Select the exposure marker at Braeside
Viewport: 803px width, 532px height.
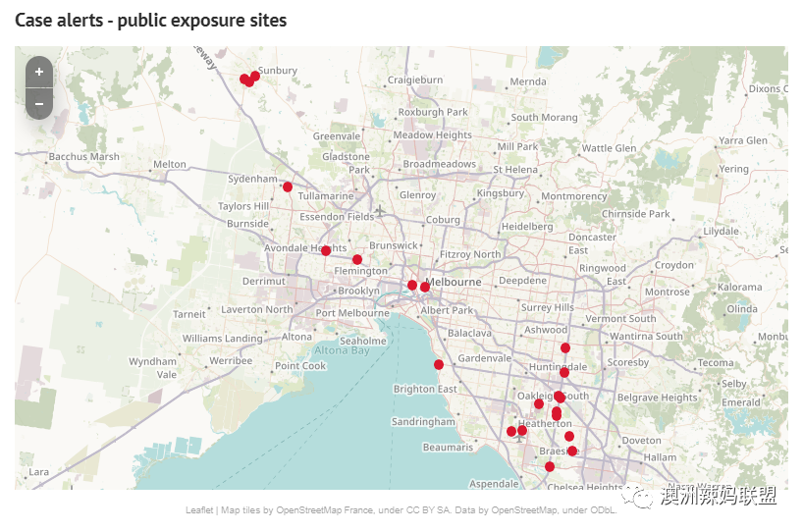tap(572, 452)
